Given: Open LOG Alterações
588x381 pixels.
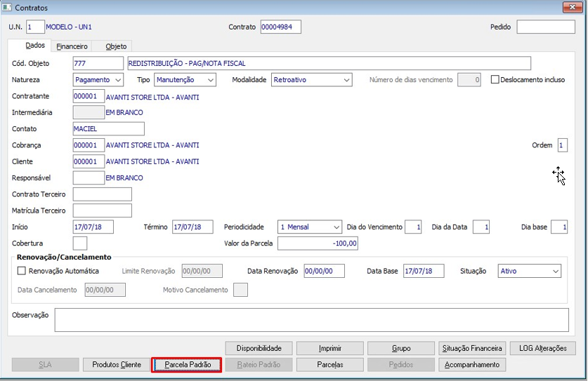Looking at the screenshot, I should tap(543, 348).
